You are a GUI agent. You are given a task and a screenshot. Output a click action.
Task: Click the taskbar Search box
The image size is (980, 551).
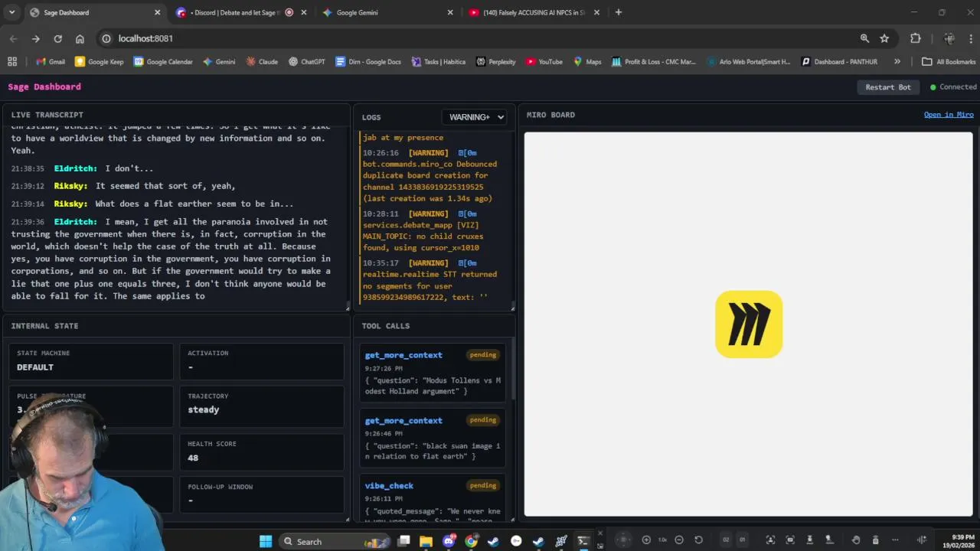pyautogui.click(x=334, y=541)
